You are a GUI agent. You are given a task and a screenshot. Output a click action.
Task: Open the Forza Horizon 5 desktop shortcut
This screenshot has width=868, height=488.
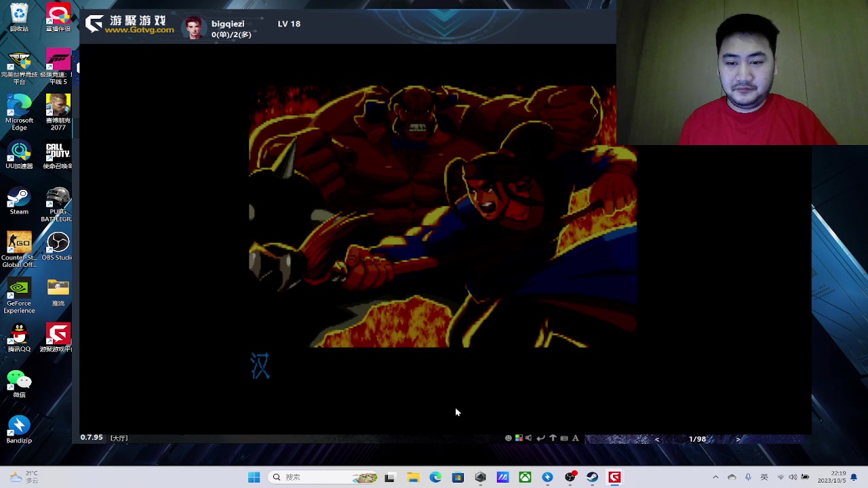coord(58,67)
